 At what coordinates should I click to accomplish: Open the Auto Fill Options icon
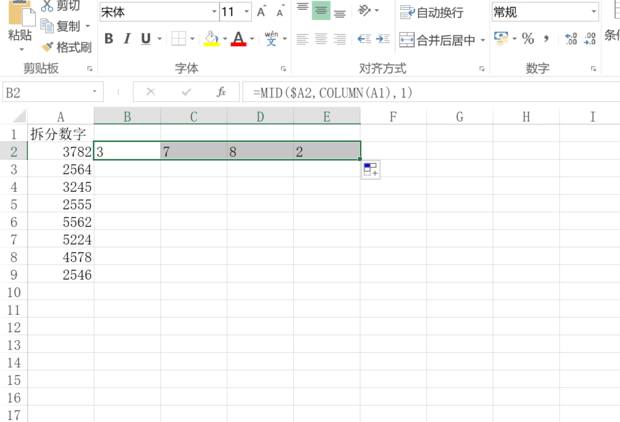click(x=371, y=169)
